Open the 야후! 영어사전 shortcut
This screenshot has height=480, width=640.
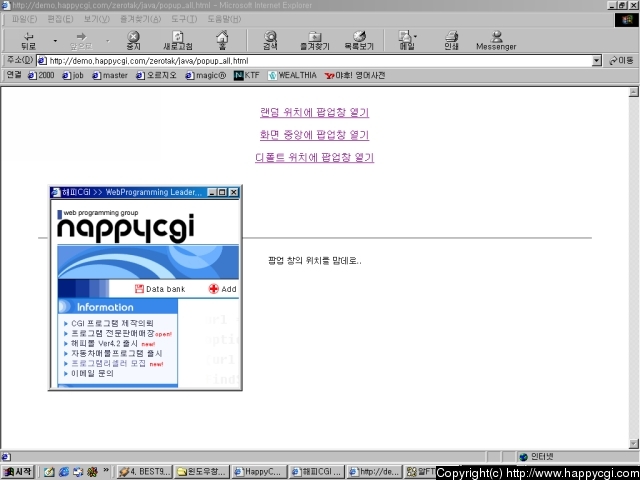[x=355, y=75]
